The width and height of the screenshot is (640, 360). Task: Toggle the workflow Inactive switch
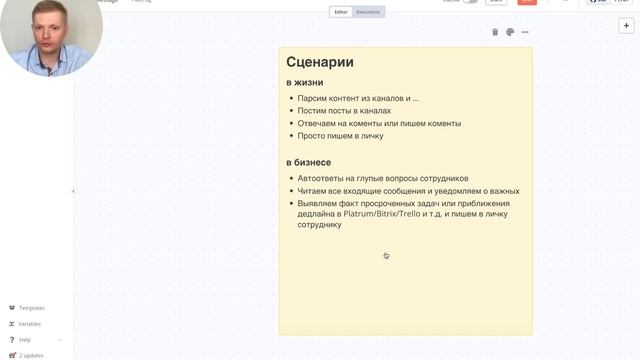pyautogui.click(x=471, y=1)
